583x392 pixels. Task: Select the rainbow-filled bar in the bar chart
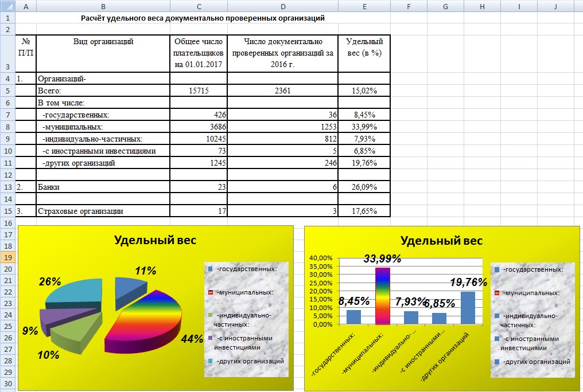[x=383, y=296]
